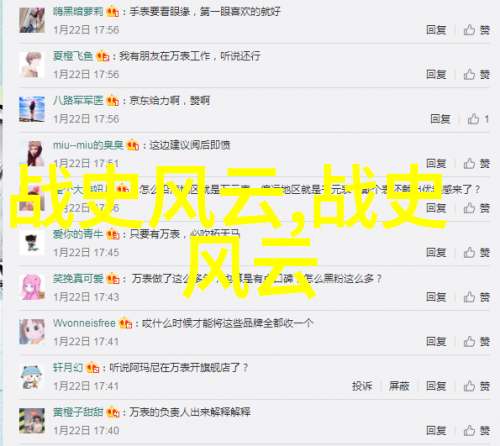The height and width of the screenshot is (446, 500).
Task: Click thumbs-up on 夏橙飞鱼's comment
Action: (x=477, y=74)
